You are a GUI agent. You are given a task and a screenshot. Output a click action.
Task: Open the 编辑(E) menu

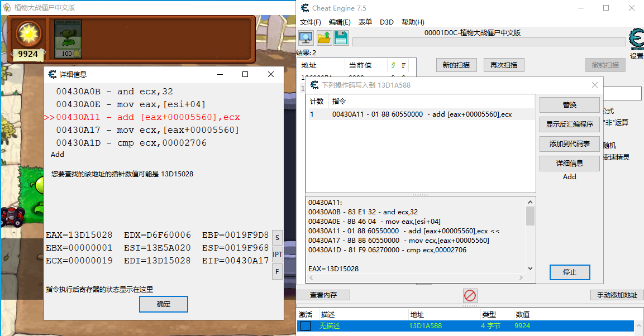(x=340, y=22)
